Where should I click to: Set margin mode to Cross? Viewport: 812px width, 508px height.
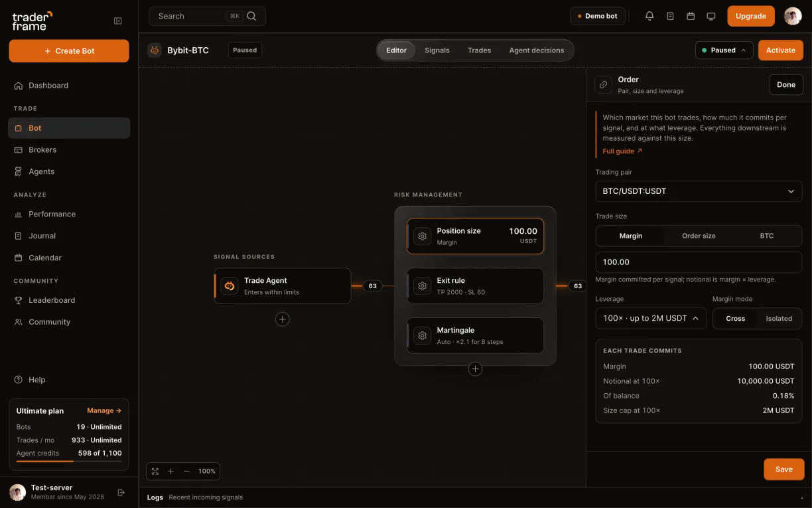click(x=736, y=318)
